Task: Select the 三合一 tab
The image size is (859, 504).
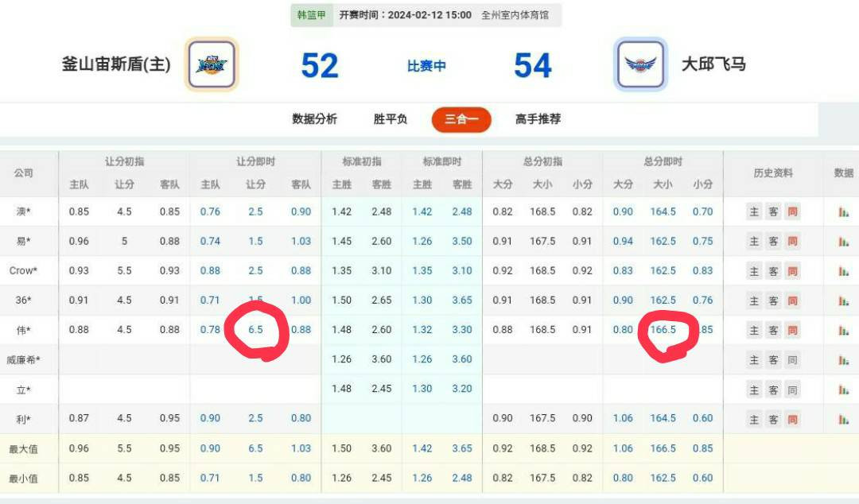Action: pyautogui.click(x=461, y=119)
